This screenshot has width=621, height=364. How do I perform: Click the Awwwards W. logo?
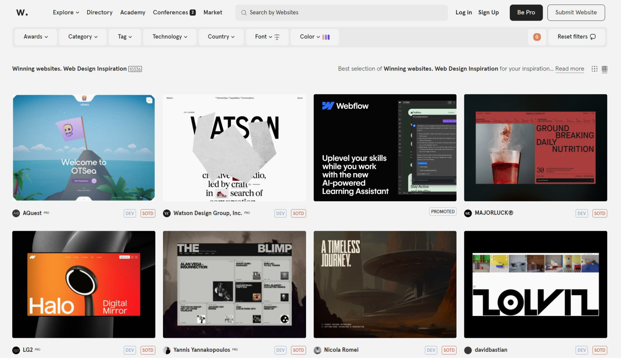(x=22, y=13)
